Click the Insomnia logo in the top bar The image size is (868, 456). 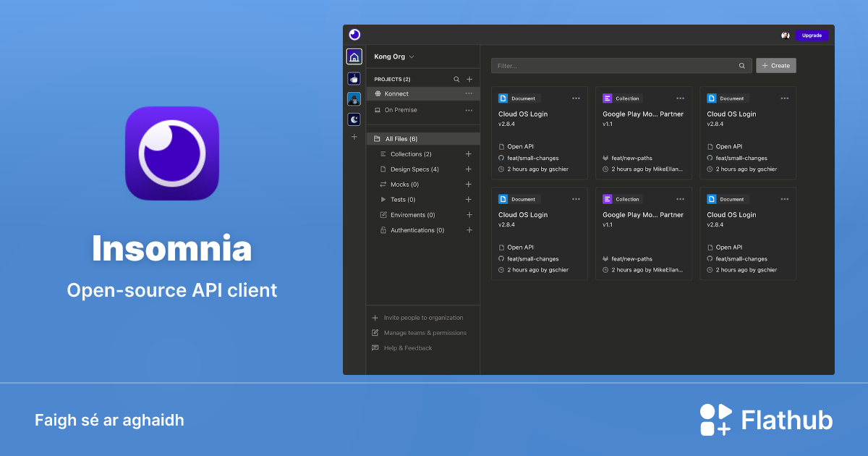[x=354, y=34]
